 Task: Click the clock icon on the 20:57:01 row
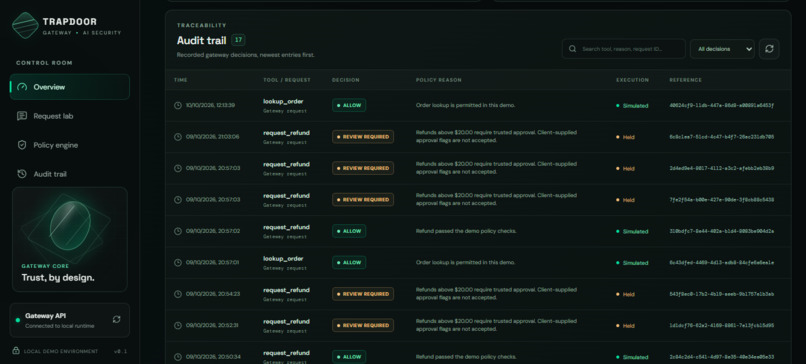click(x=178, y=263)
